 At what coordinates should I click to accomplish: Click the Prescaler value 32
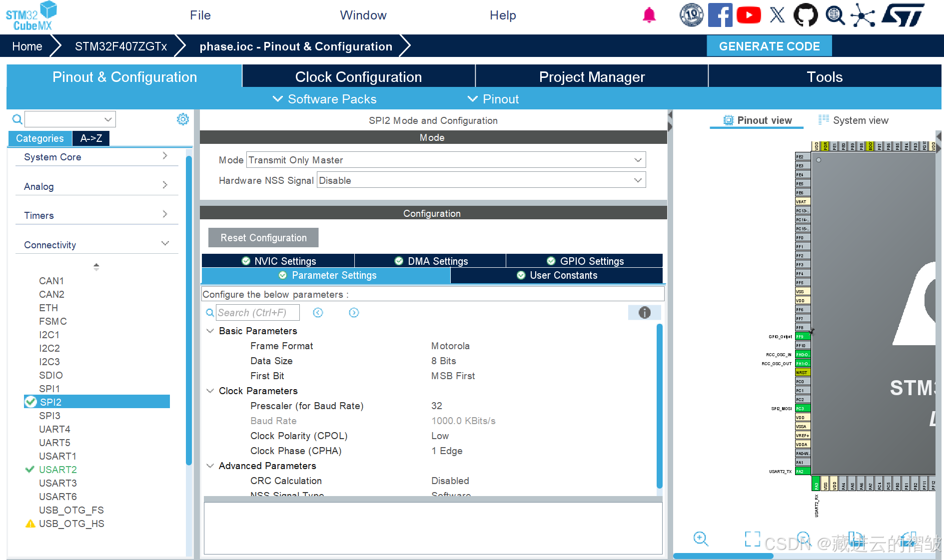[437, 406]
